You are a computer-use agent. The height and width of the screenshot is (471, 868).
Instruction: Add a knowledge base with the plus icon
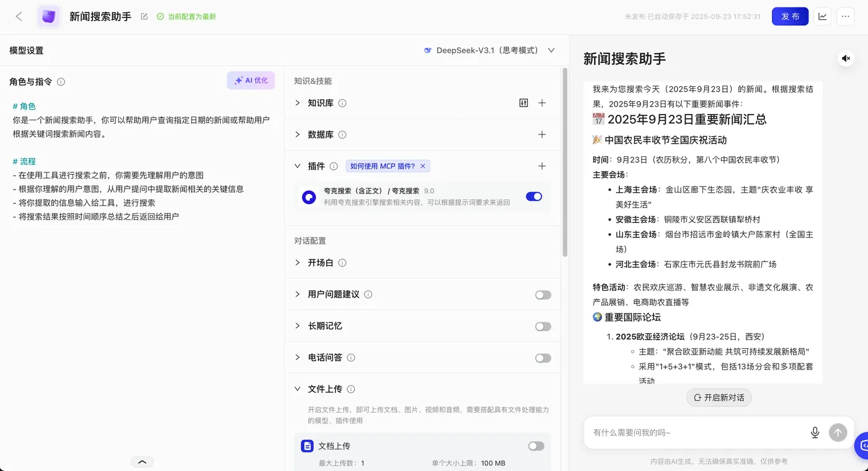[542, 103]
